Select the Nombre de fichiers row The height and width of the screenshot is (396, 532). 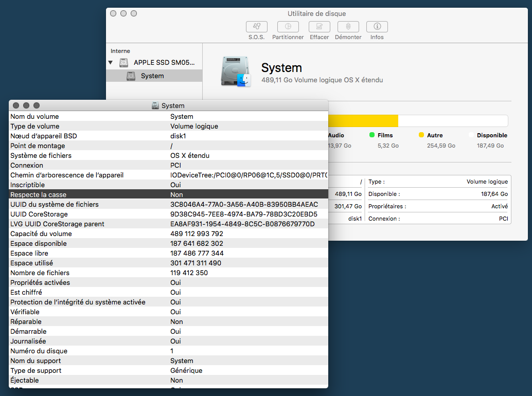pyautogui.click(x=168, y=273)
